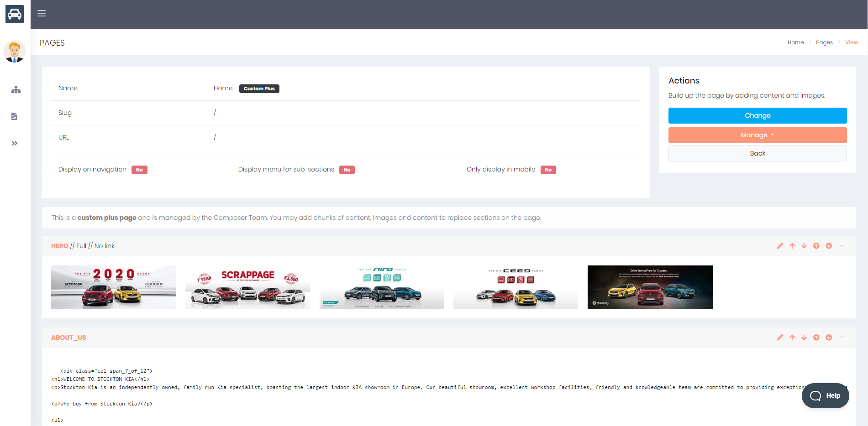Click the ABOUT_US section title
868x426 pixels.
tap(68, 338)
